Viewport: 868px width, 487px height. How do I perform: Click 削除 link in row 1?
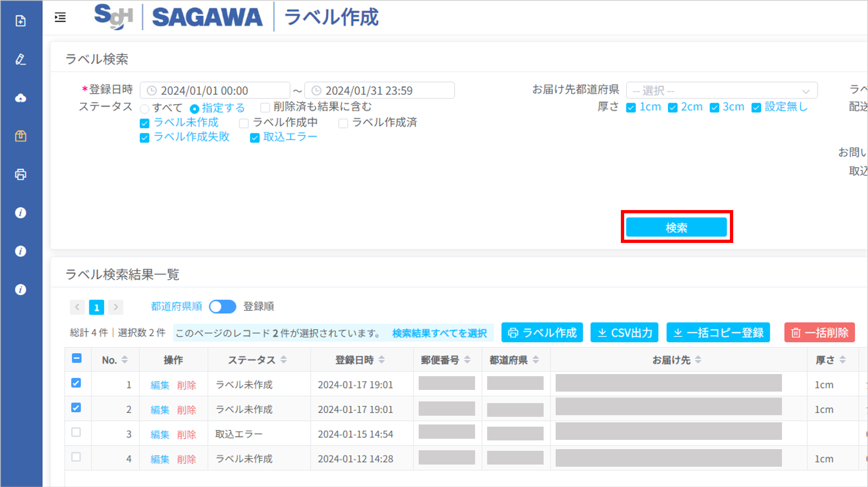click(x=186, y=385)
